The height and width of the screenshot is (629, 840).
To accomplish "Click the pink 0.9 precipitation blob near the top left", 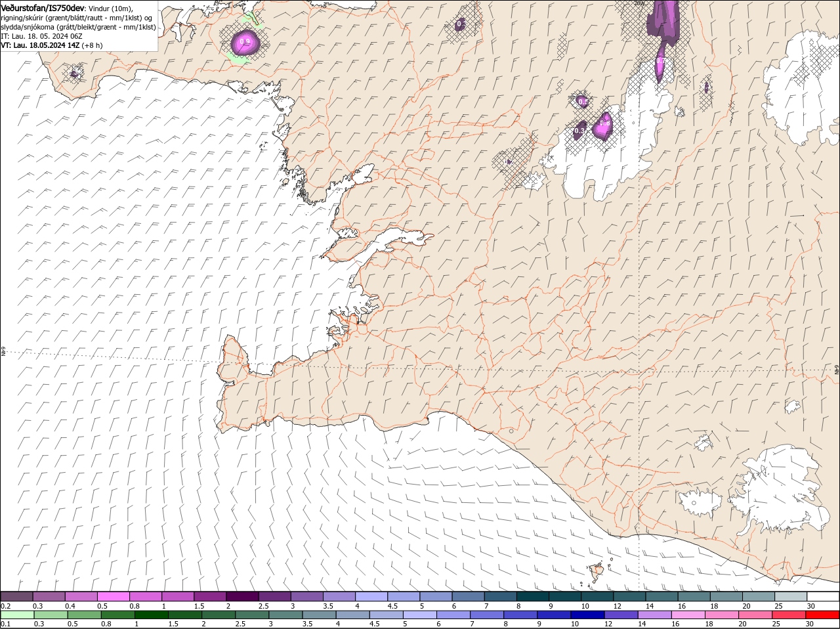I will [x=245, y=43].
